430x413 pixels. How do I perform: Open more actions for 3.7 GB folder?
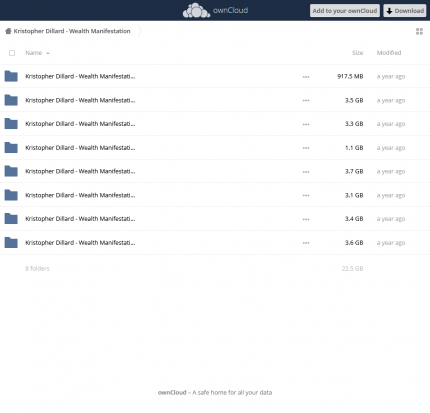tap(306, 172)
